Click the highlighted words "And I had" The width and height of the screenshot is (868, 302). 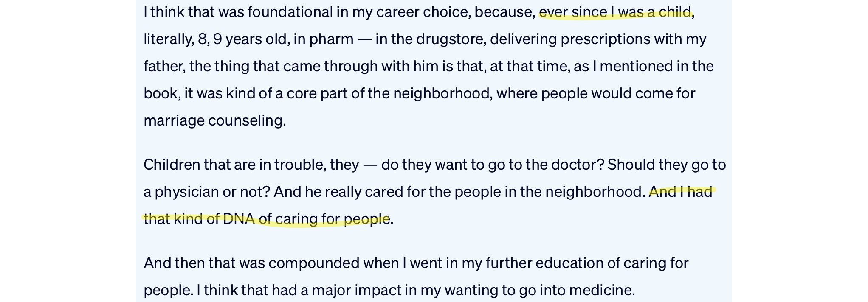coord(680,192)
